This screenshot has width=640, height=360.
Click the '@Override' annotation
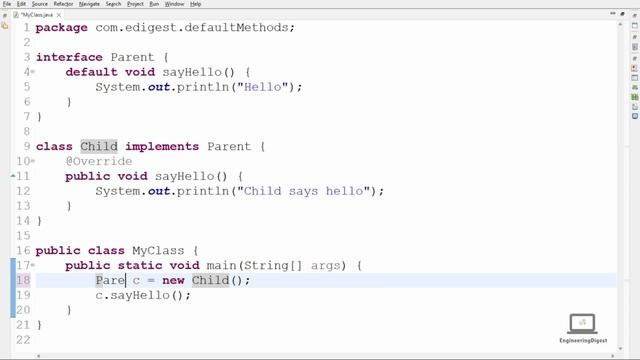coord(99,161)
